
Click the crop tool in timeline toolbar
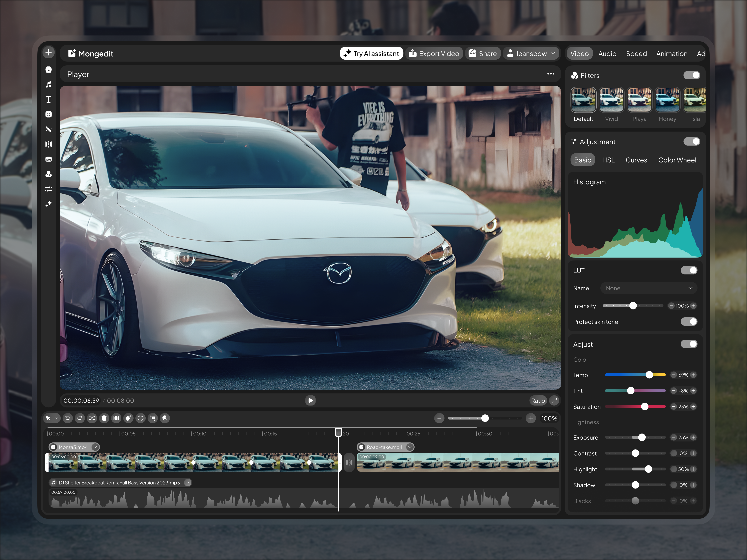click(153, 418)
